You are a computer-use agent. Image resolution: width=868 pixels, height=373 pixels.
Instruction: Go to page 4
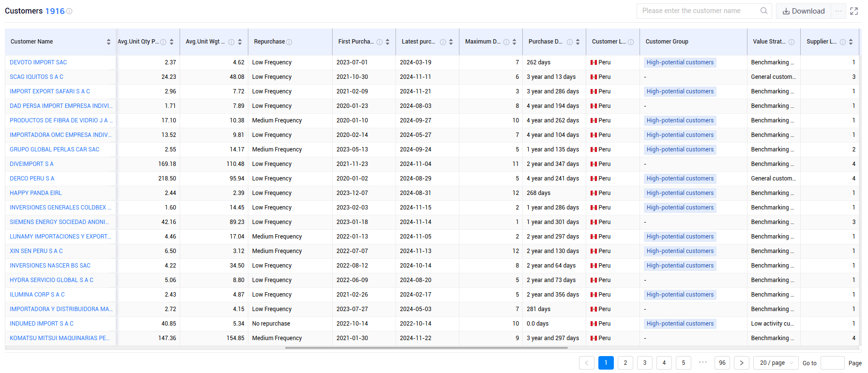coord(664,363)
